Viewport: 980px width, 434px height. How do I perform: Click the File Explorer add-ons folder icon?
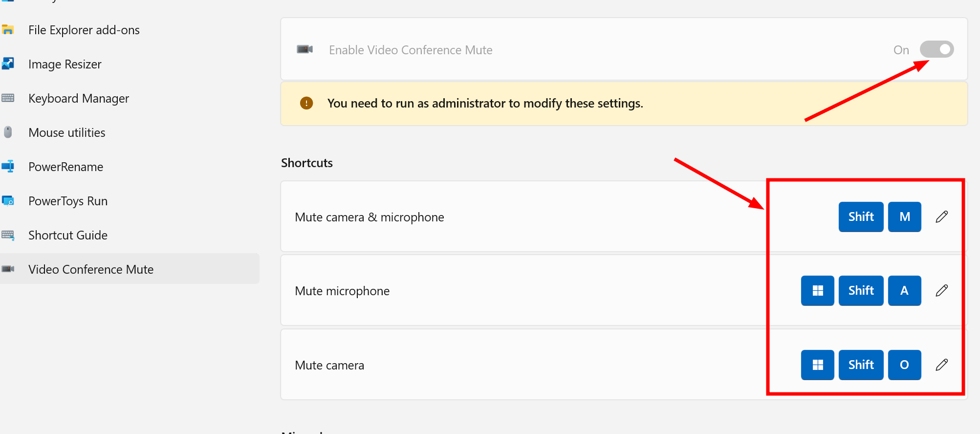[x=8, y=29]
